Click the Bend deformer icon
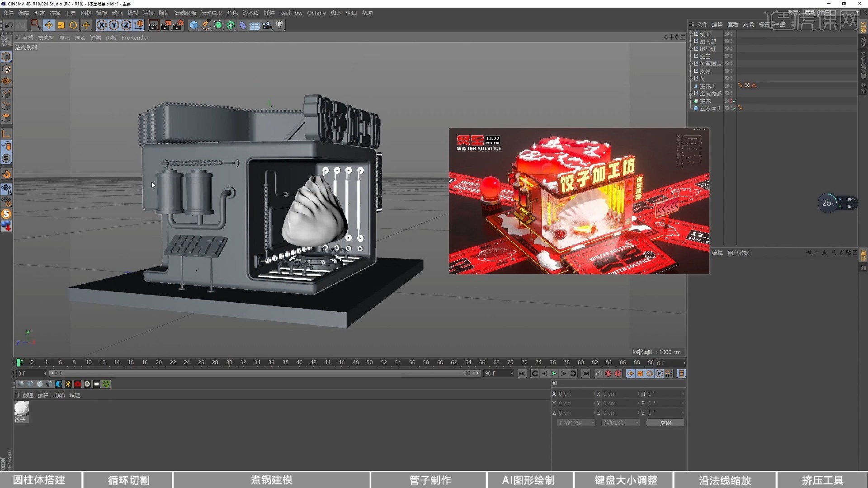 (243, 25)
